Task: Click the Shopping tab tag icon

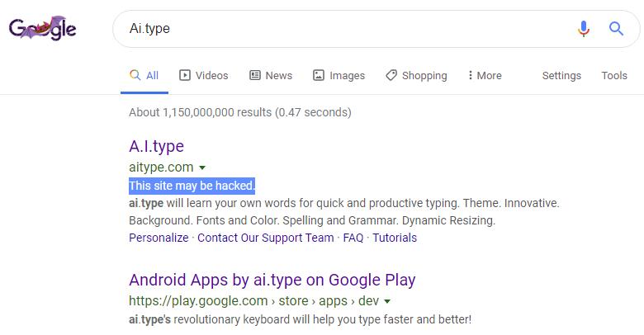Action: tap(391, 75)
